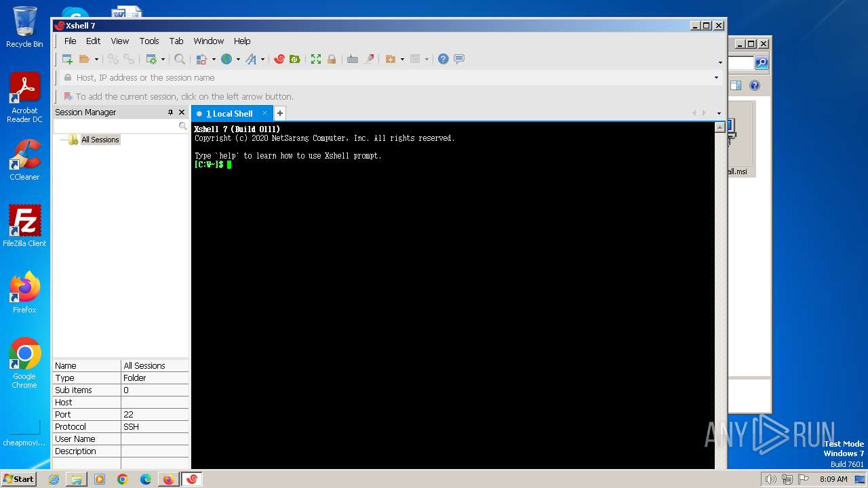Open the Window menu
This screenshot has width=868, height=488.
[x=209, y=41]
